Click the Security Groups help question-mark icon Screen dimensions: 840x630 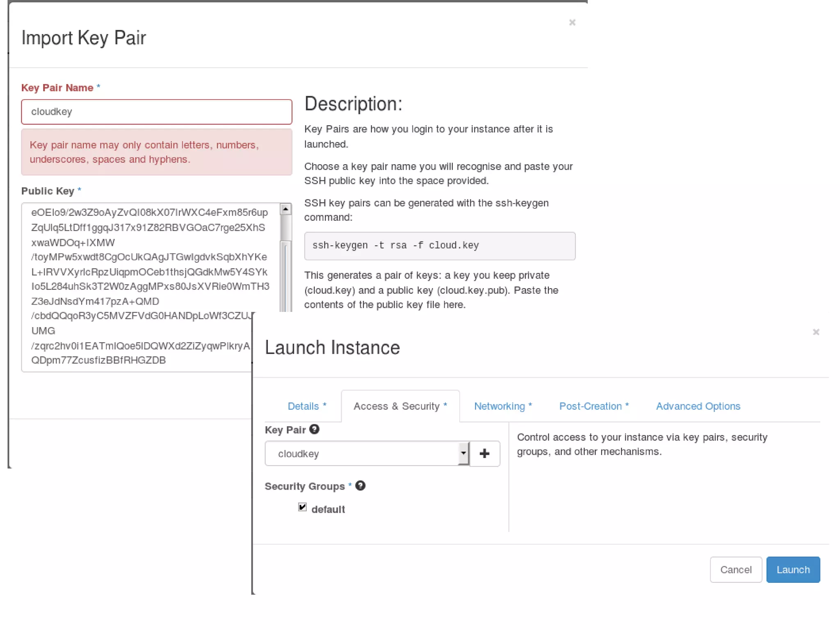tap(360, 486)
